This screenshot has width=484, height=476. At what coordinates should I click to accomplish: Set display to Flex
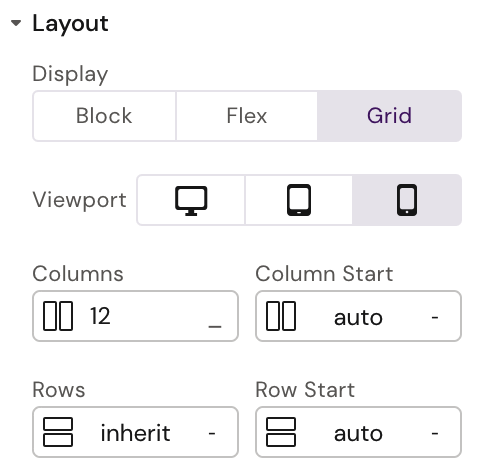(247, 116)
